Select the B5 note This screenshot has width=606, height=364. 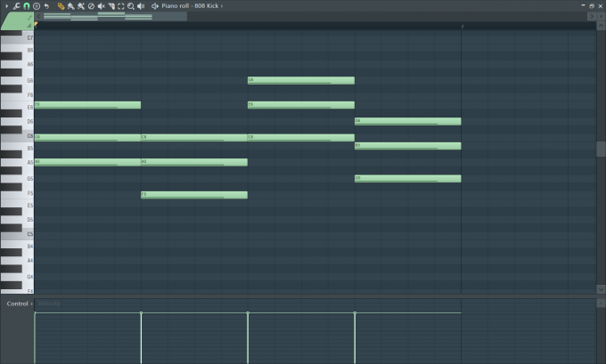coord(408,146)
